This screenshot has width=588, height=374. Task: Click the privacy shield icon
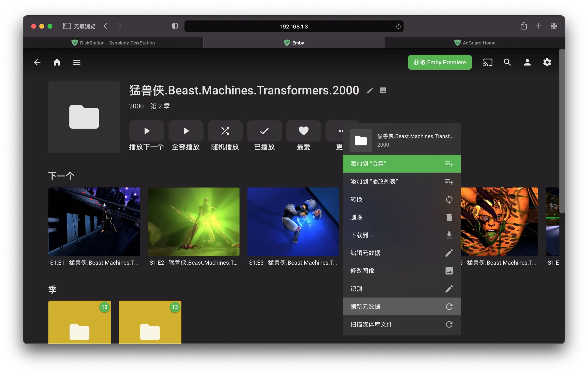[x=175, y=26]
